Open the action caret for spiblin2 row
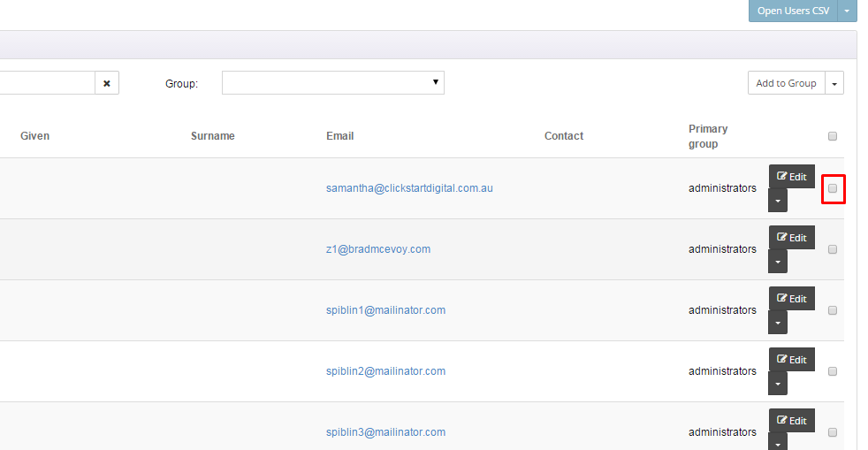 pyautogui.click(x=778, y=383)
